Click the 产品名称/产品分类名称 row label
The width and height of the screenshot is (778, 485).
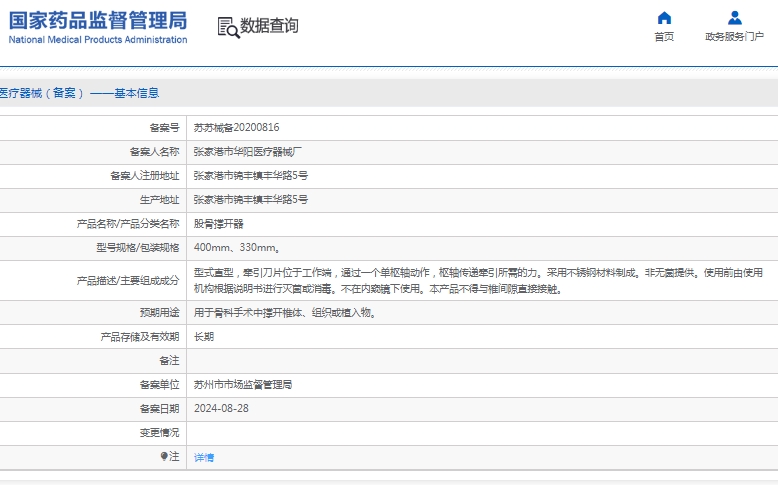point(128,224)
